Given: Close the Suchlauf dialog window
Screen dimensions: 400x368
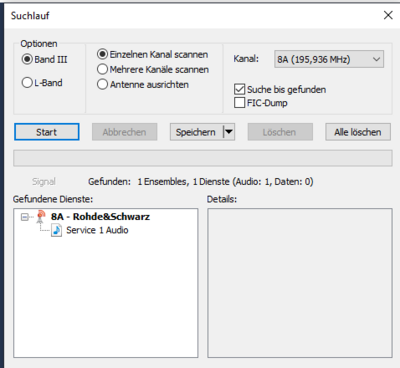Looking at the screenshot, I should [388, 15].
